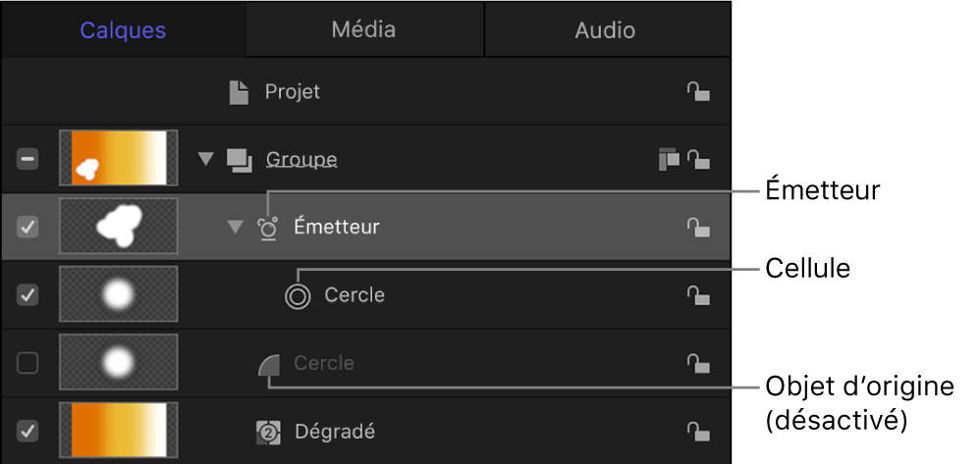Click the Émetteur particle emitter icon
Image resolution: width=980 pixels, height=464 pixels.
coord(268,227)
